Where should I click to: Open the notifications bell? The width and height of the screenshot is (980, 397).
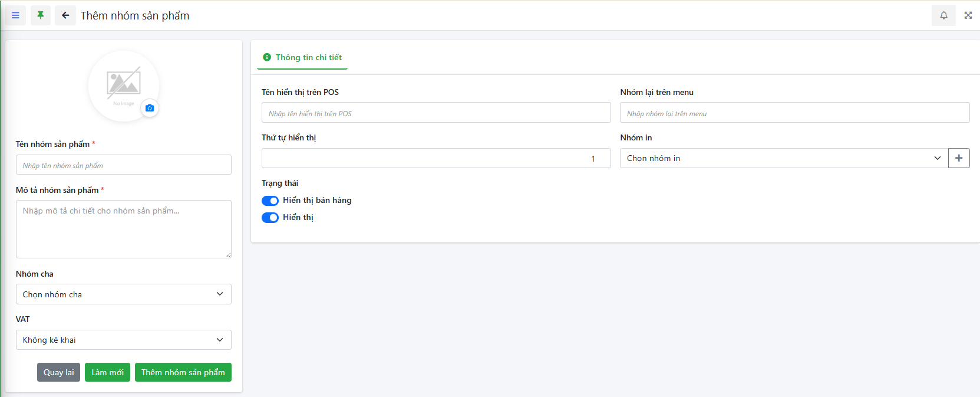tap(943, 15)
